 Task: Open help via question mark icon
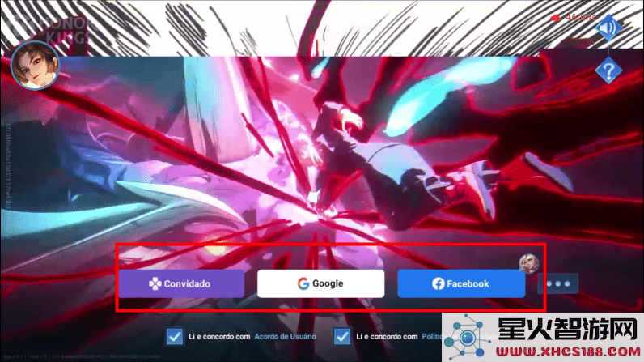pyautogui.click(x=608, y=70)
